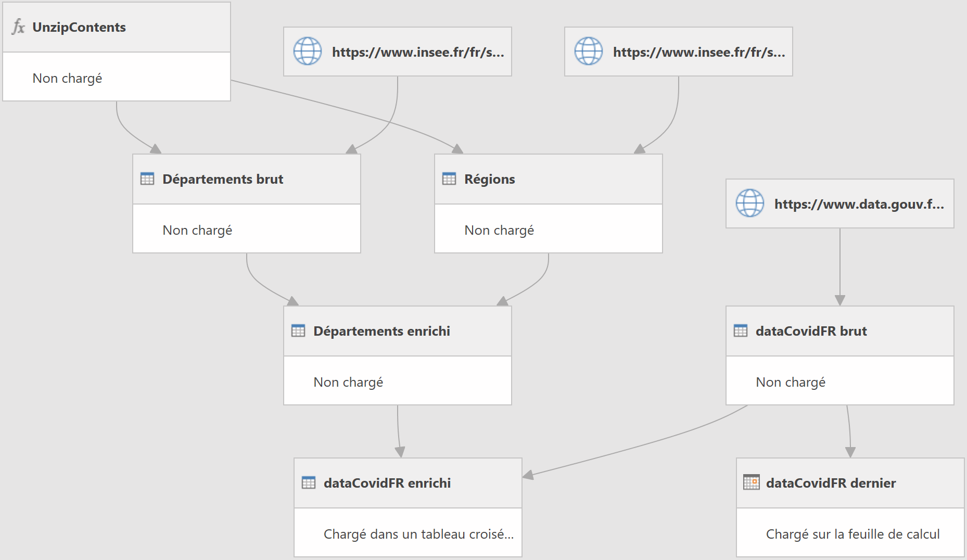Image resolution: width=967 pixels, height=560 pixels.
Task: Click "Chargé dans un tableau croisé..." status
Action: (418, 534)
